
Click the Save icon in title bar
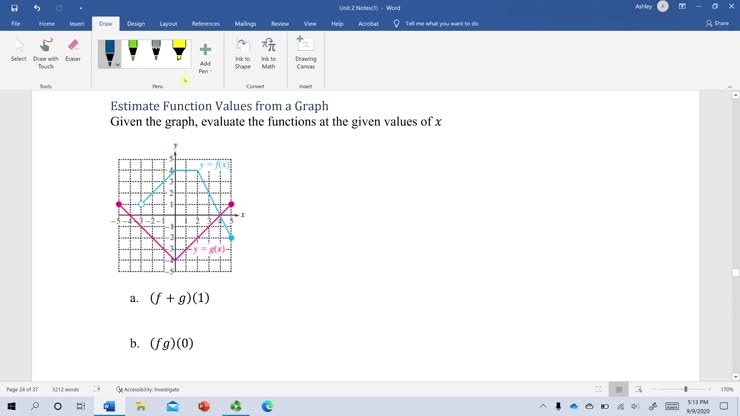14,8
